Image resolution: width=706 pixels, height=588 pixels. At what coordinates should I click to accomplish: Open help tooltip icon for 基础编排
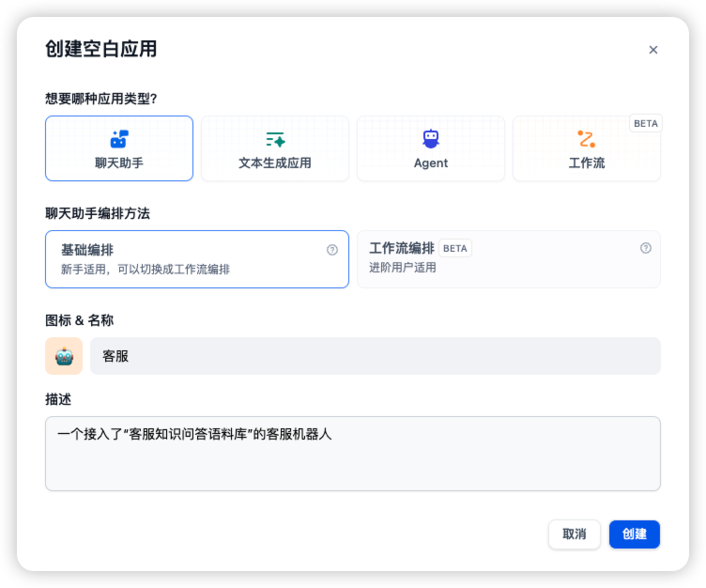331,250
